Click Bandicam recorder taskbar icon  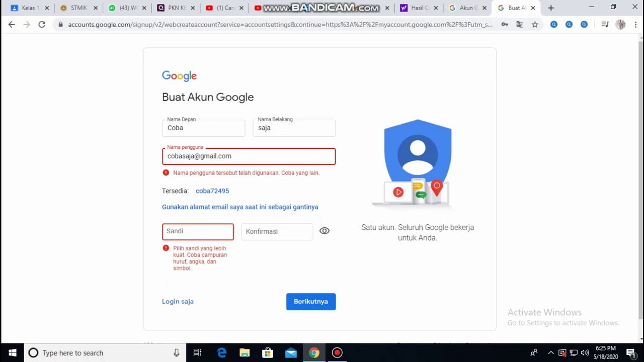pos(337,353)
